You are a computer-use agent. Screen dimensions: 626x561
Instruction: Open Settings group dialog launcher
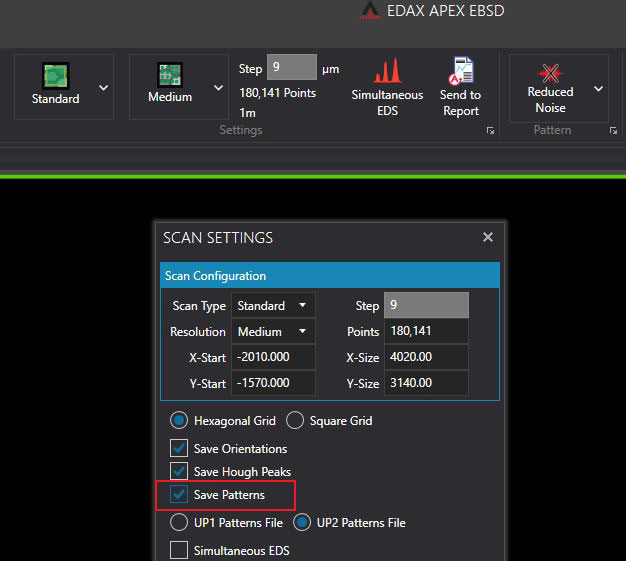point(490,131)
